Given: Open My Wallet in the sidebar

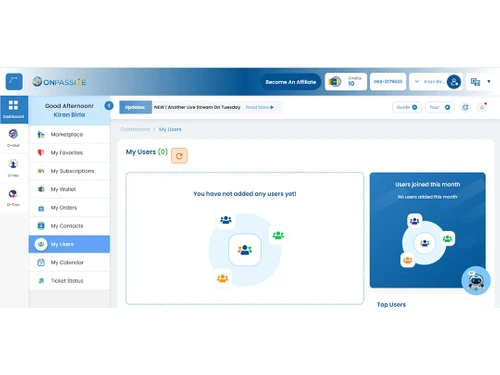Looking at the screenshot, I should [69, 189].
